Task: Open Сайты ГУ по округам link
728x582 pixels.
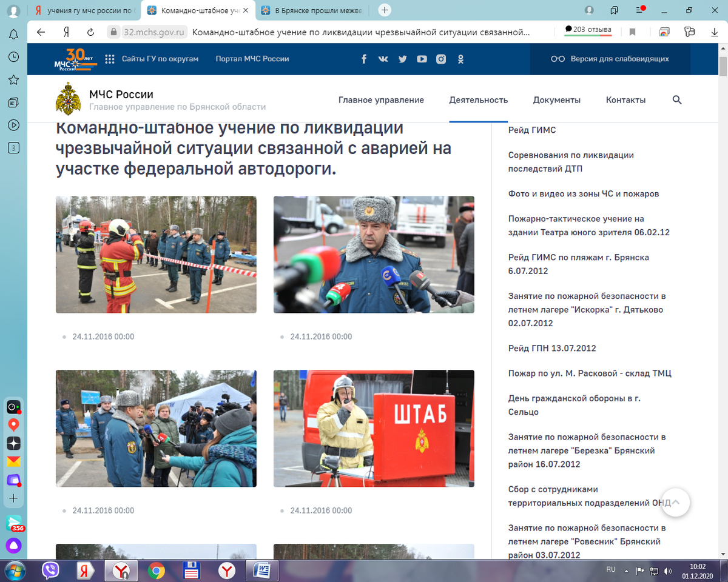Action: click(160, 59)
